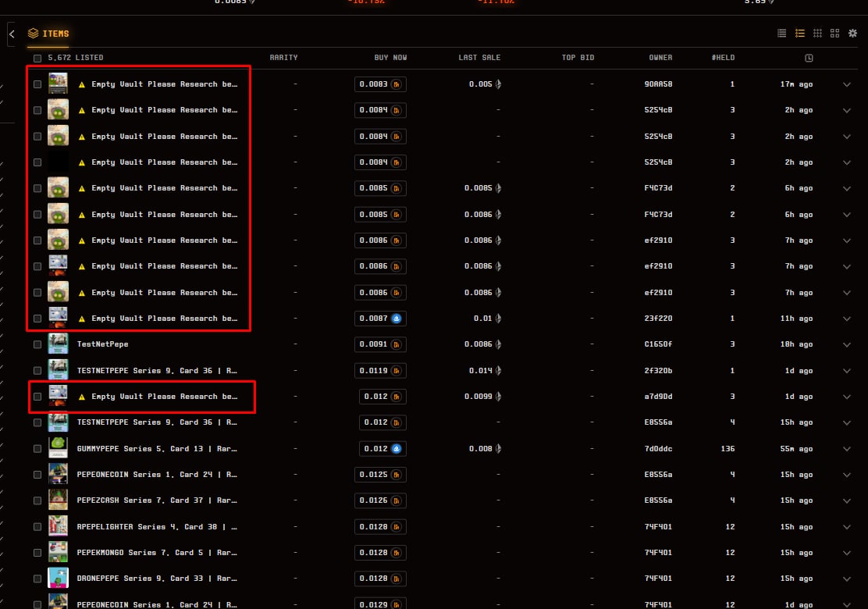Click the 0.0087 buy now button

380,319
